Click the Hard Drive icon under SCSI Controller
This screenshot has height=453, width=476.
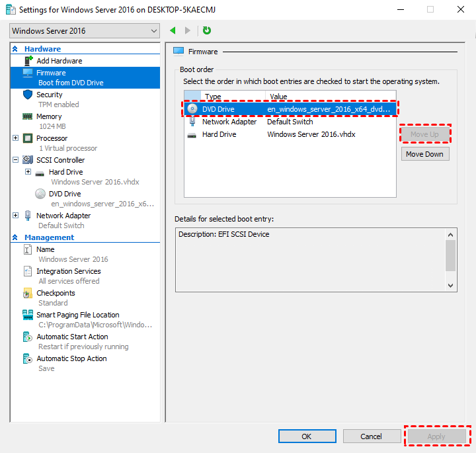tap(40, 173)
